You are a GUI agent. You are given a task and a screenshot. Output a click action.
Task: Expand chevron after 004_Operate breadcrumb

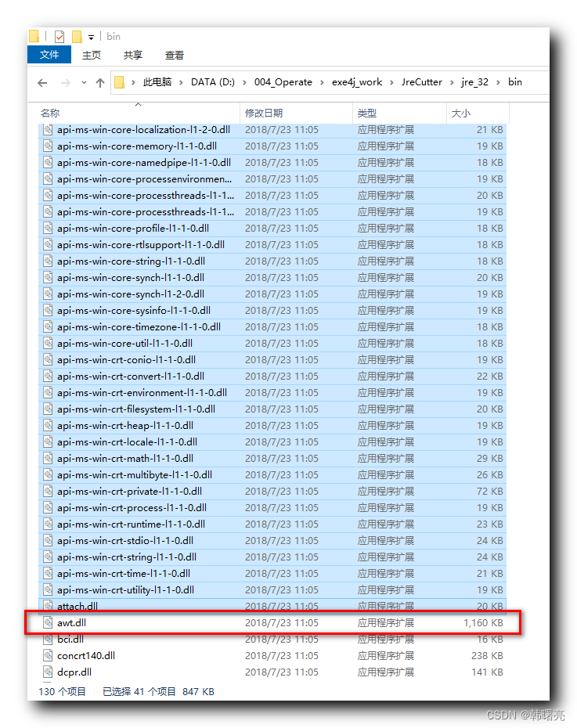point(322,83)
